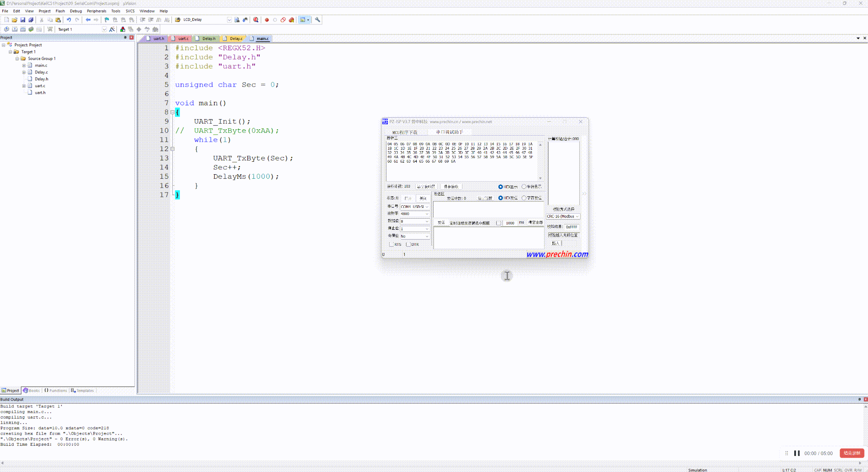Rebuild all target files
Image resolution: width=868 pixels, height=472 pixels.
tap(23, 29)
